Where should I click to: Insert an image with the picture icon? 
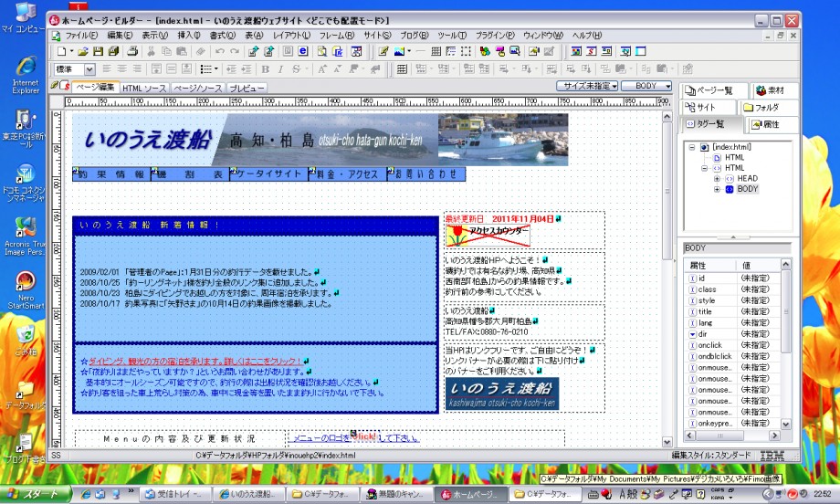click(x=399, y=51)
